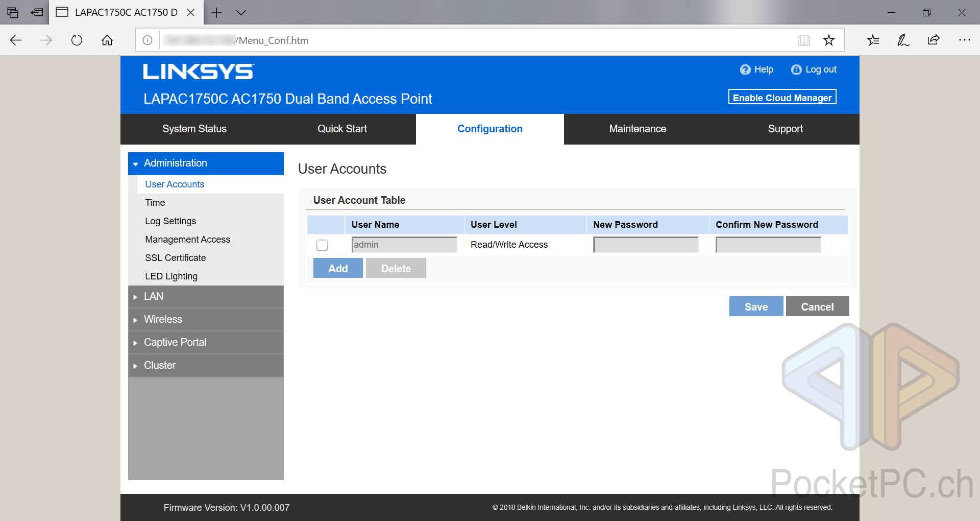Click the User Account Table heading
980x521 pixels.
coord(359,200)
